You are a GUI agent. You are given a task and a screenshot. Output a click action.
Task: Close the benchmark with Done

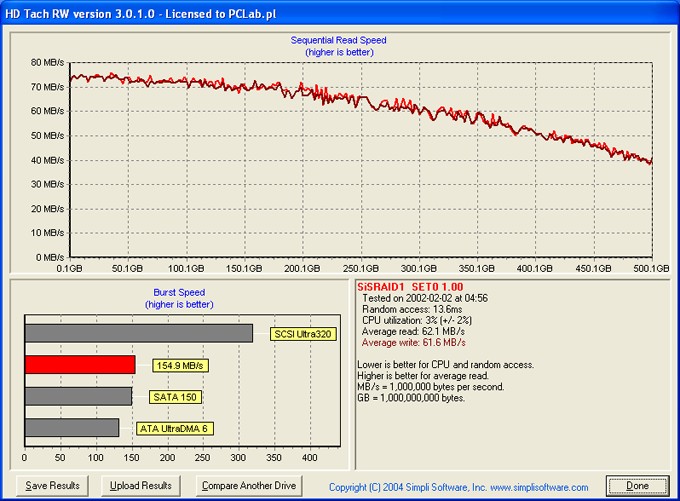[x=637, y=486]
